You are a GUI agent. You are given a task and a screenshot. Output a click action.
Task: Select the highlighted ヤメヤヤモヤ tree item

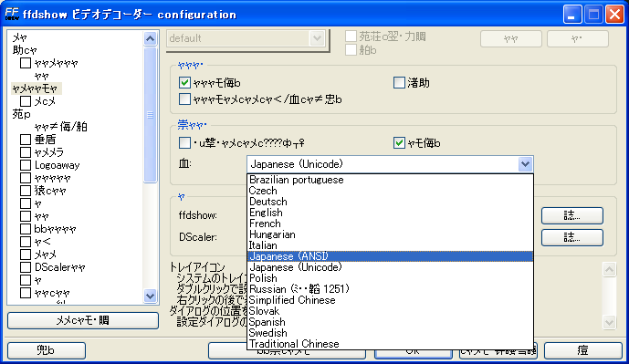37,88
